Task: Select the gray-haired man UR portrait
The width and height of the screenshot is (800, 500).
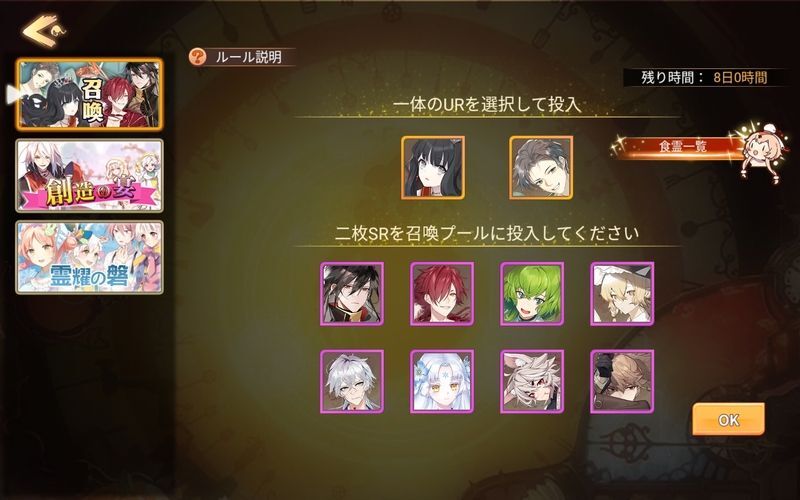Action: pyautogui.click(x=541, y=167)
